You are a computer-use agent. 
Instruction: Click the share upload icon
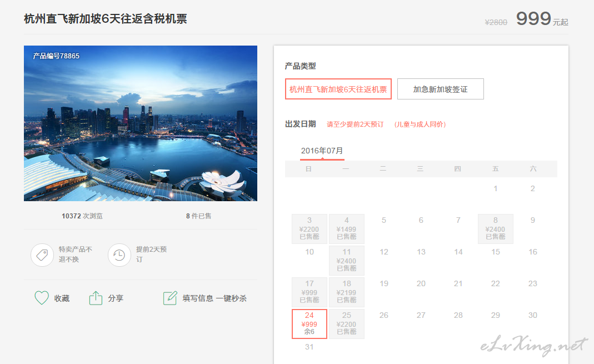click(x=96, y=298)
